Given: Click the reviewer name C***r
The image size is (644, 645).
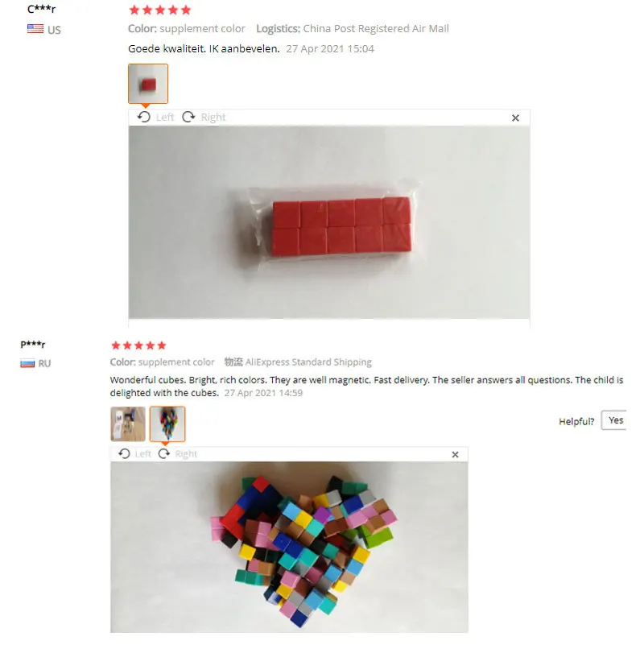Looking at the screenshot, I should click(x=41, y=9).
